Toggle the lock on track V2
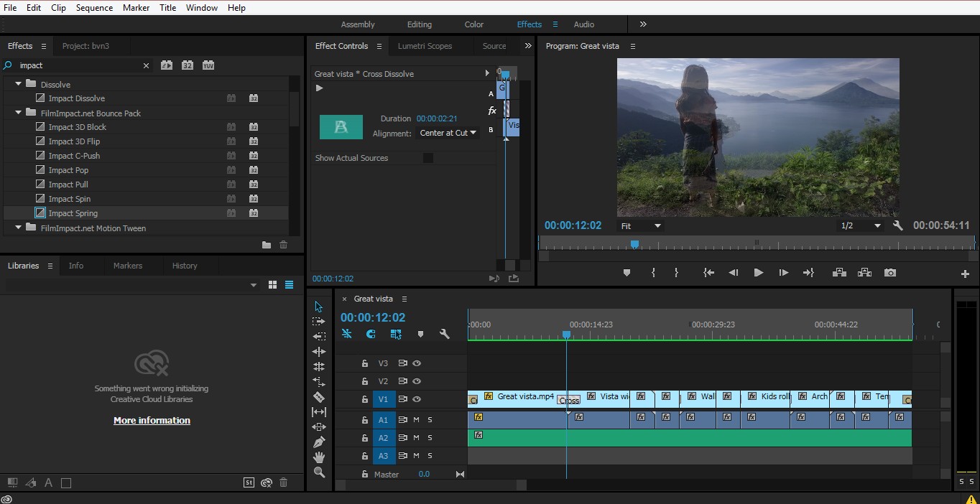 click(x=364, y=381)
